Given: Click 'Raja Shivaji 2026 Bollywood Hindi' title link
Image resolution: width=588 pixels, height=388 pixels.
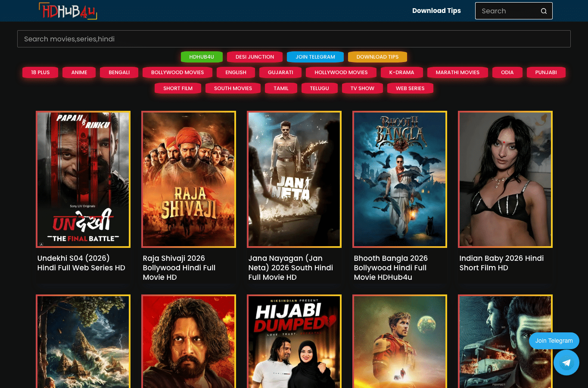Looking at the screenshot, I should [x=179, y=268].
